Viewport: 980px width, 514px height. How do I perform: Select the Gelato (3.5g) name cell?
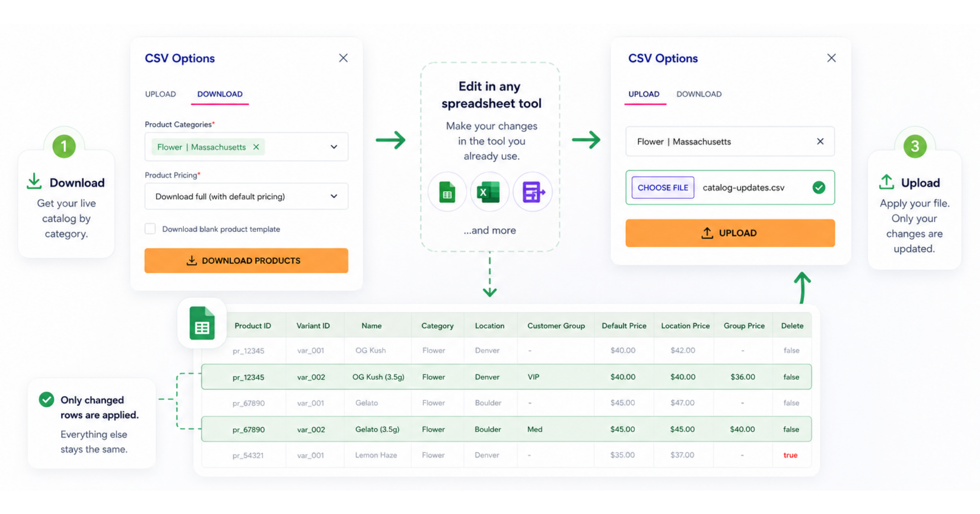(x=377, y=429)
